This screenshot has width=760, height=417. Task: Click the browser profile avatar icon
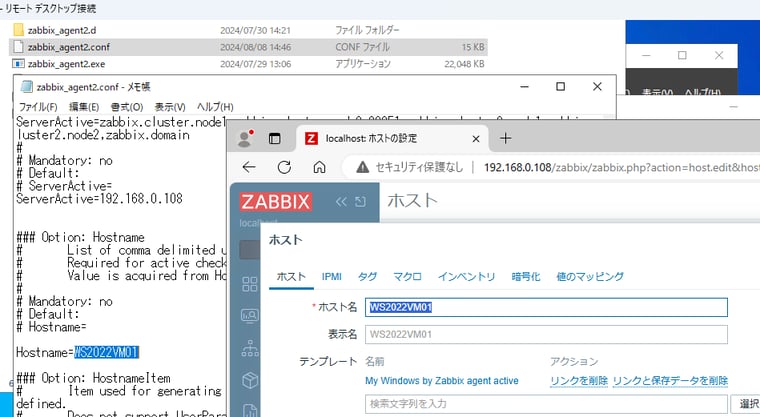pos(245,138)
